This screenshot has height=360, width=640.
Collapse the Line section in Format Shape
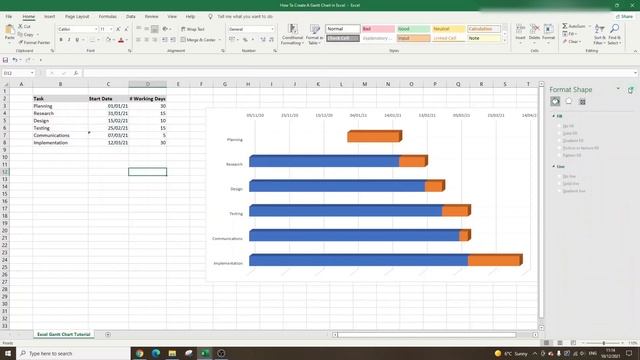click(554, 167)
